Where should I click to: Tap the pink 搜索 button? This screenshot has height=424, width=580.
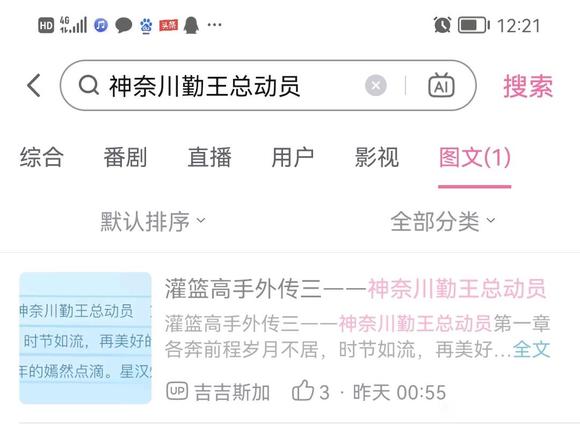tap(528, 86)
